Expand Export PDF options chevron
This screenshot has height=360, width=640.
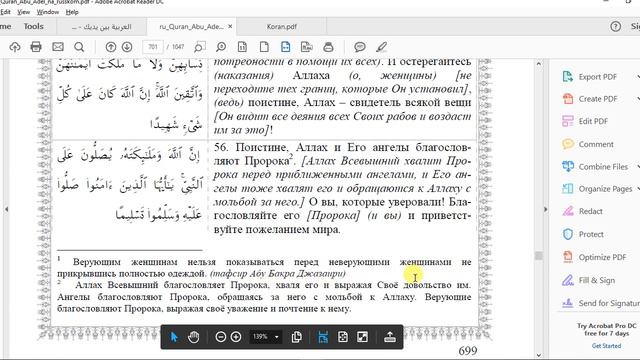click(x=638, y=77)
